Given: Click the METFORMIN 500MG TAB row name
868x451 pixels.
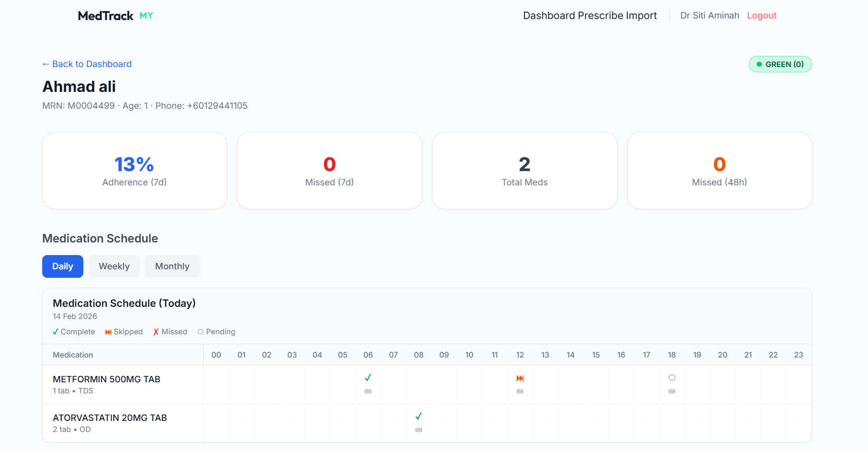Looking at the screenshot, I should pyautogui.click(x=107, y=379).
